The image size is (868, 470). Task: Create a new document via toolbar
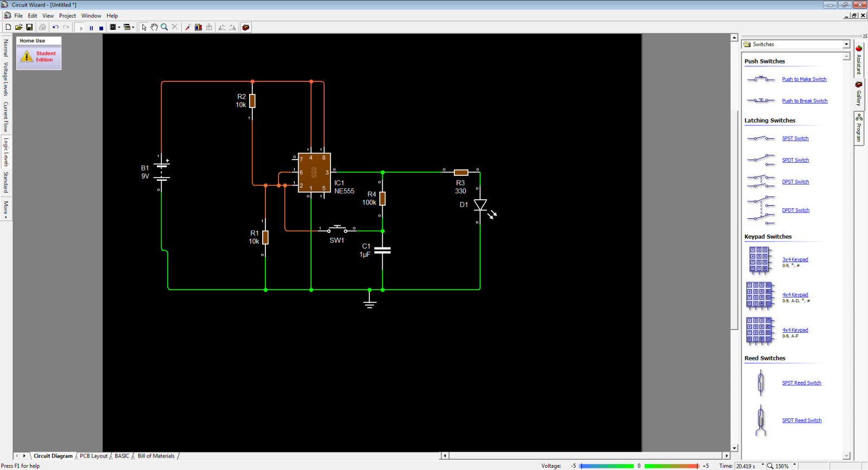point(8,27)
